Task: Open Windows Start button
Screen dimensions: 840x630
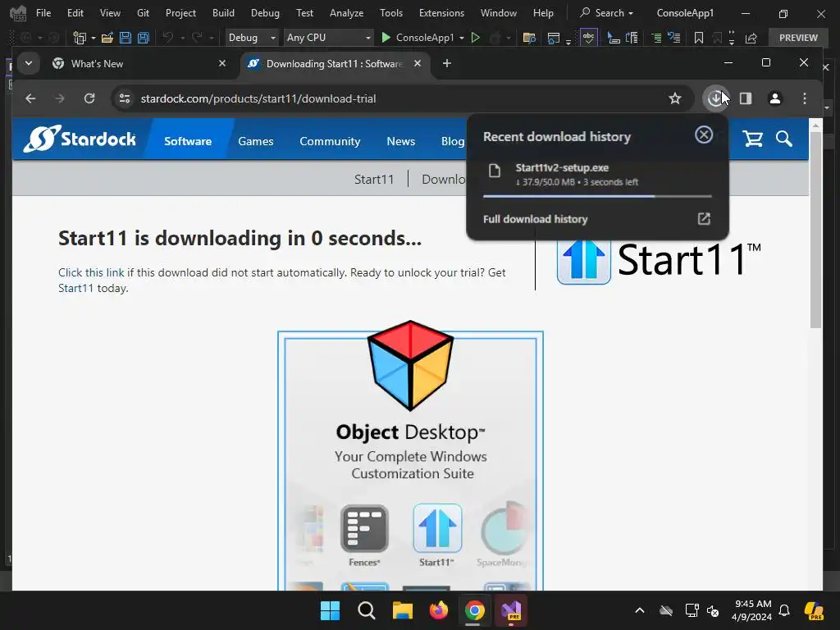Action: tap(330, 610)
